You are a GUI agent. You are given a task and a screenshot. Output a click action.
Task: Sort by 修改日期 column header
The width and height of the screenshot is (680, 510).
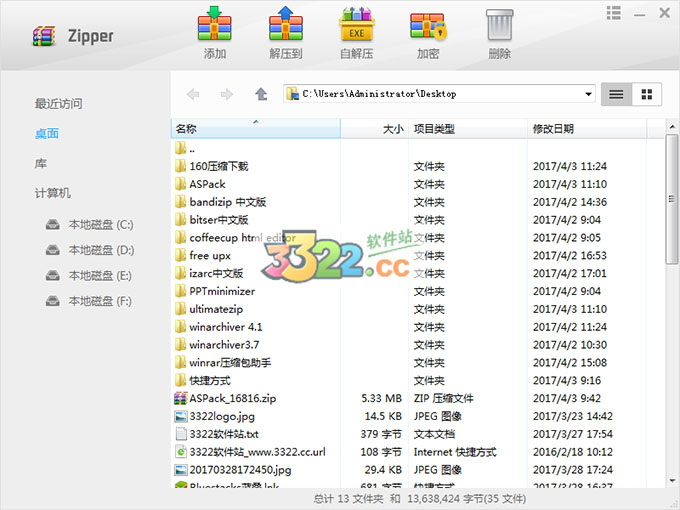pyautogui.click(x=587, y=128)
